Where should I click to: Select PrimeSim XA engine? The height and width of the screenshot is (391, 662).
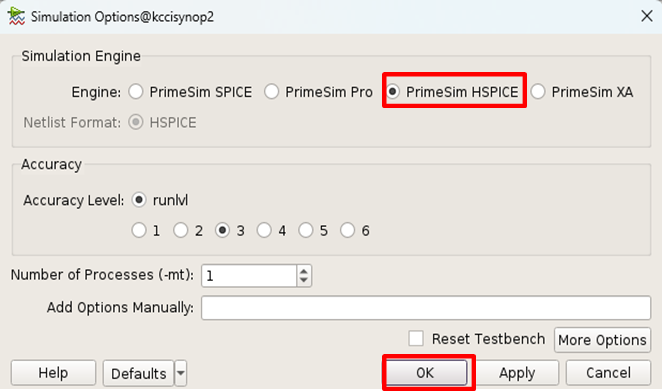[x=538, y=92]
